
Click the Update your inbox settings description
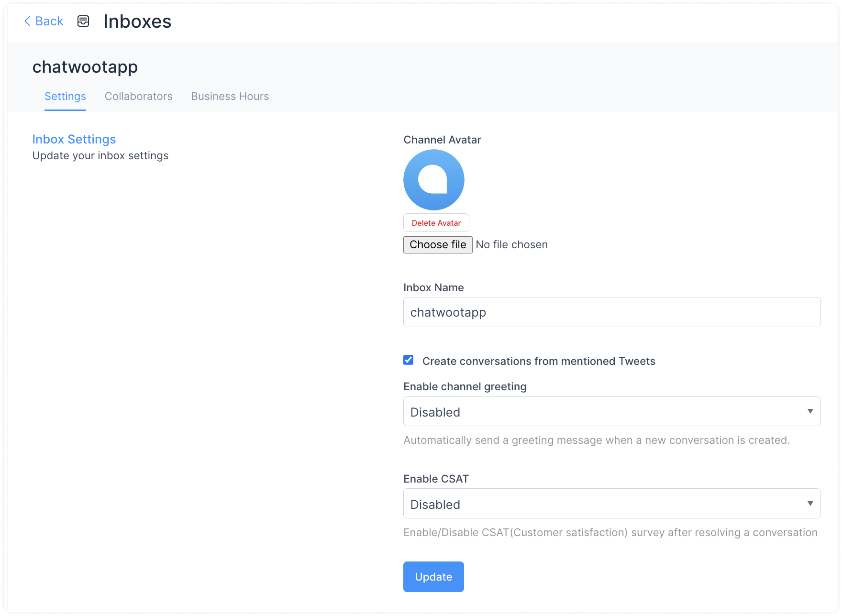(100, 156)
